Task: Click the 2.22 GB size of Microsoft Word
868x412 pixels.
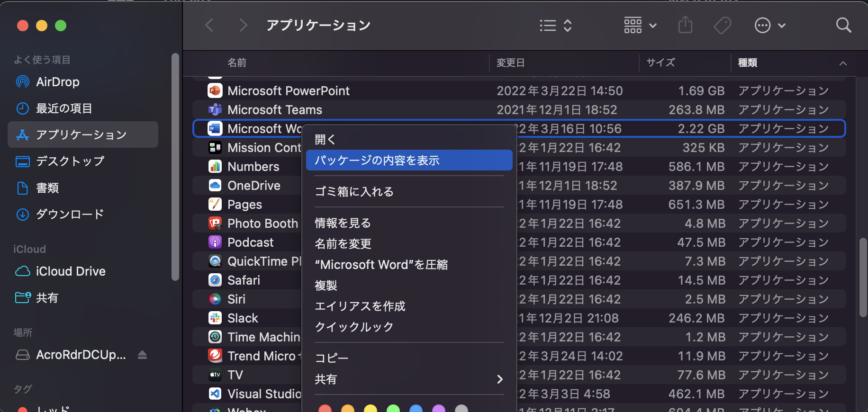Action: click(701, 128)
